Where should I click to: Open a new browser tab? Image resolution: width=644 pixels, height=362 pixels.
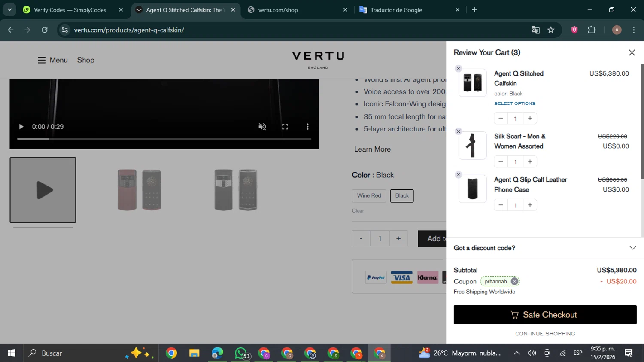point(474,9)
